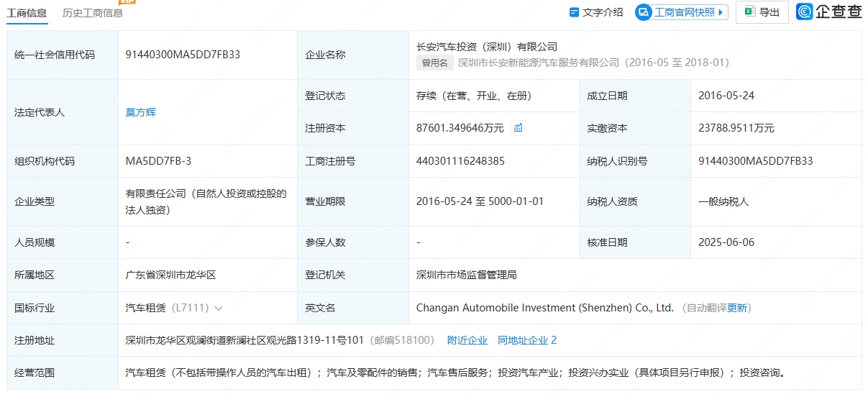Select the company name 长安汽车投资（深圳）有限公司

click(x=487, y=47)
